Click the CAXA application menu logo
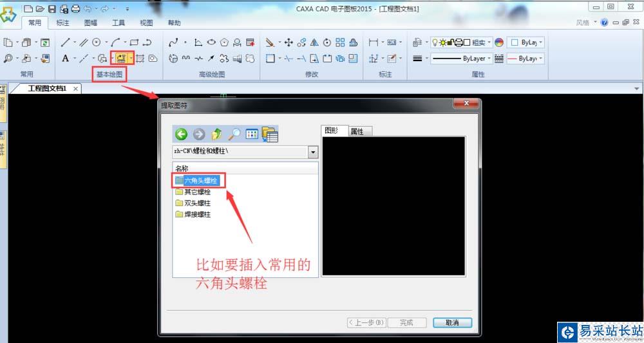The height and width of the screenshot is (343, 644). (x=8, y=14)
